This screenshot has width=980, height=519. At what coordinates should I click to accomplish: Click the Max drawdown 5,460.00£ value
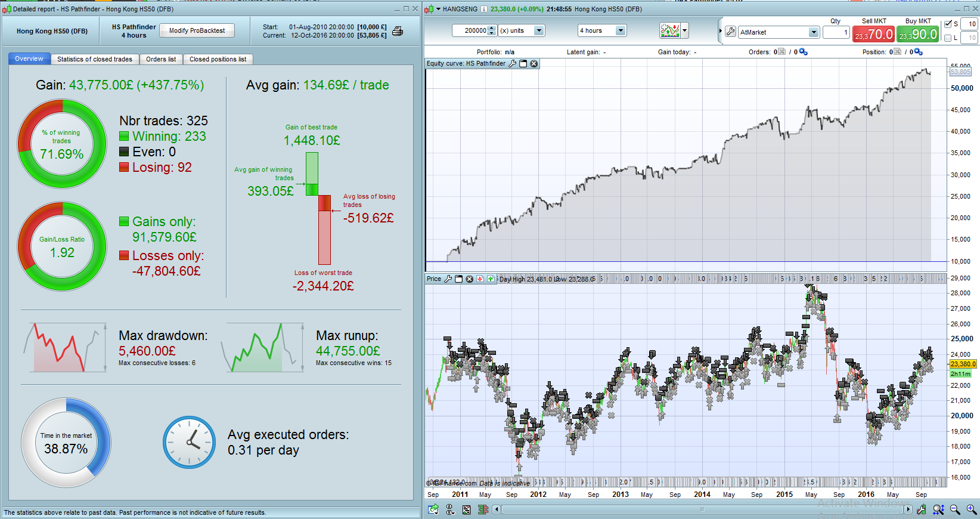(147, 351)
